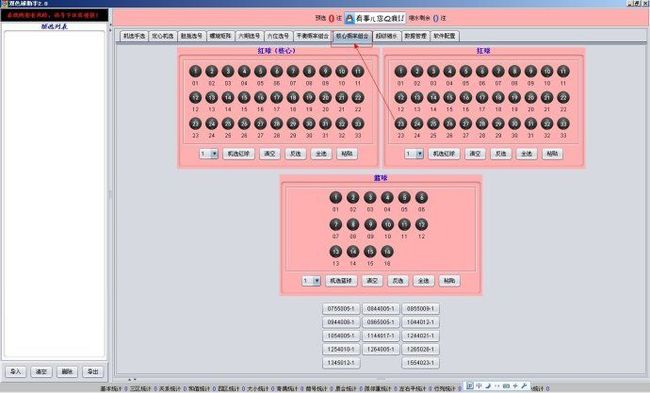Click the 导出 button under the preselect list

click(93, 371)
